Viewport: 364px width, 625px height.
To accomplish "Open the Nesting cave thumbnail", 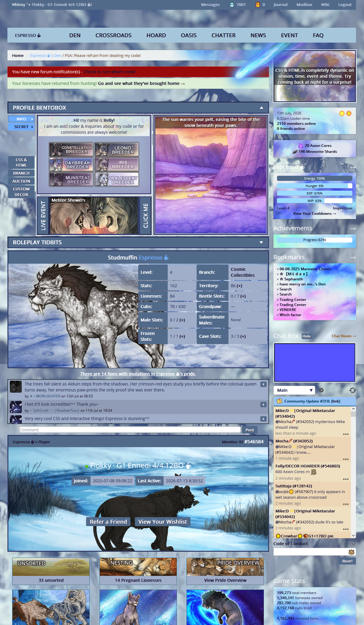I will (x=138, y=567).
